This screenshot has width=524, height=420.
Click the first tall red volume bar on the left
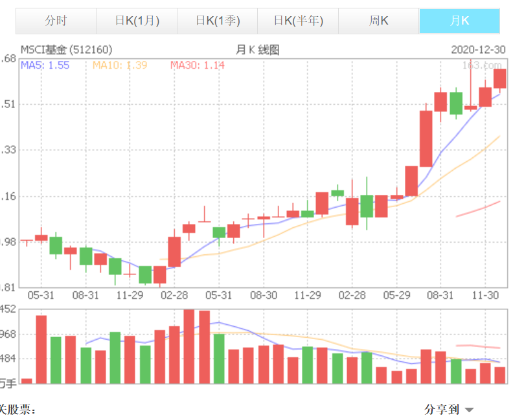tap(41, 349)
